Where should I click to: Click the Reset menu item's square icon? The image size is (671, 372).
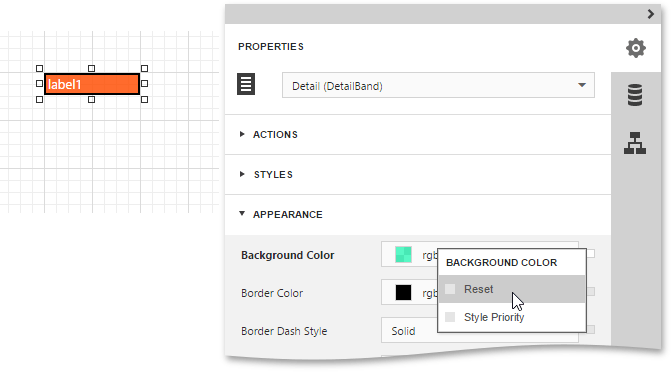(450, 289)
